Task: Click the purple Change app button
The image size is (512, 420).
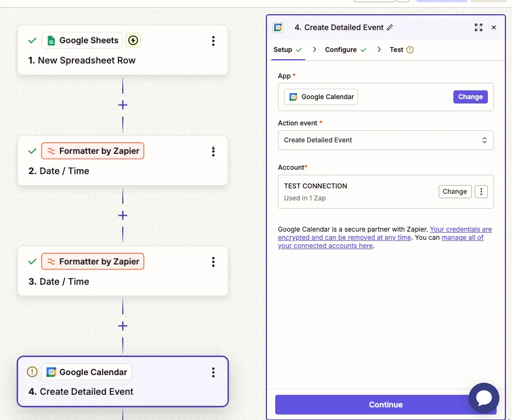Action: coord(470,97)
